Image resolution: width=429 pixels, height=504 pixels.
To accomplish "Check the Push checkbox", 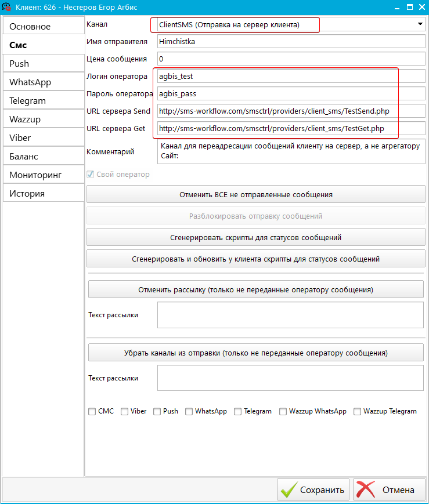I will tap(157, 411).
